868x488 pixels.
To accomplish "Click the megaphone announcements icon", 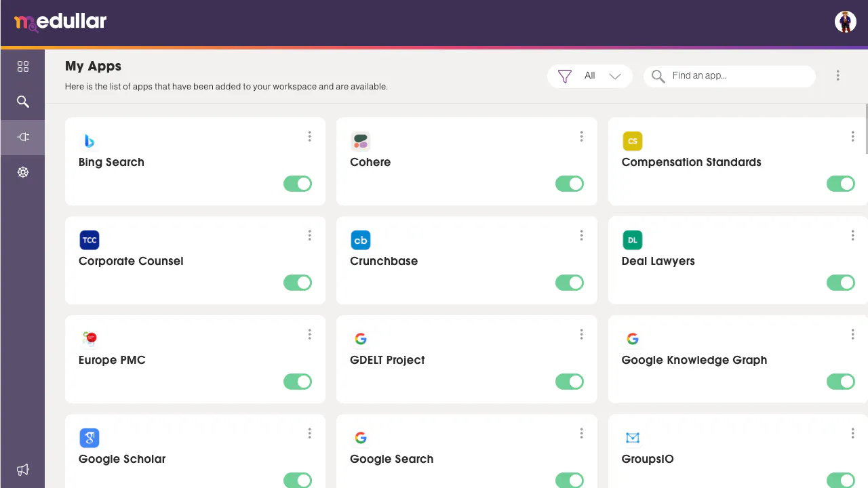I will coord(23,470).
